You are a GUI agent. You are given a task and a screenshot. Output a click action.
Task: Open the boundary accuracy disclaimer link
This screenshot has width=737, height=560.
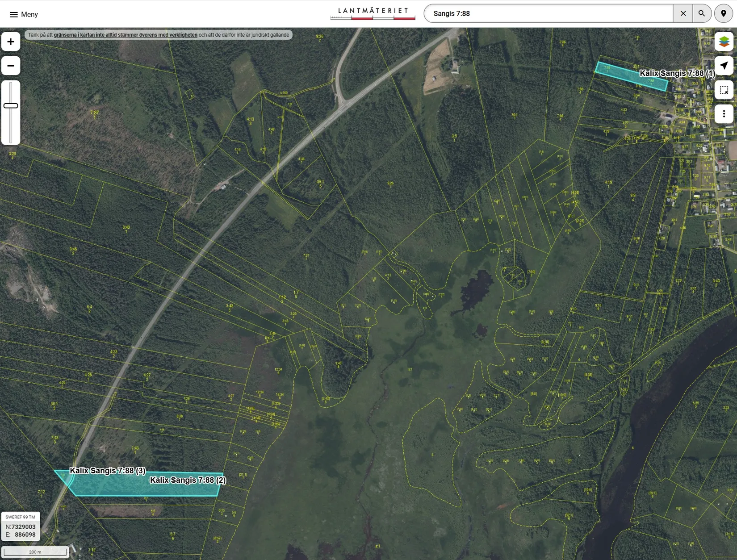(x=126, y=35)
